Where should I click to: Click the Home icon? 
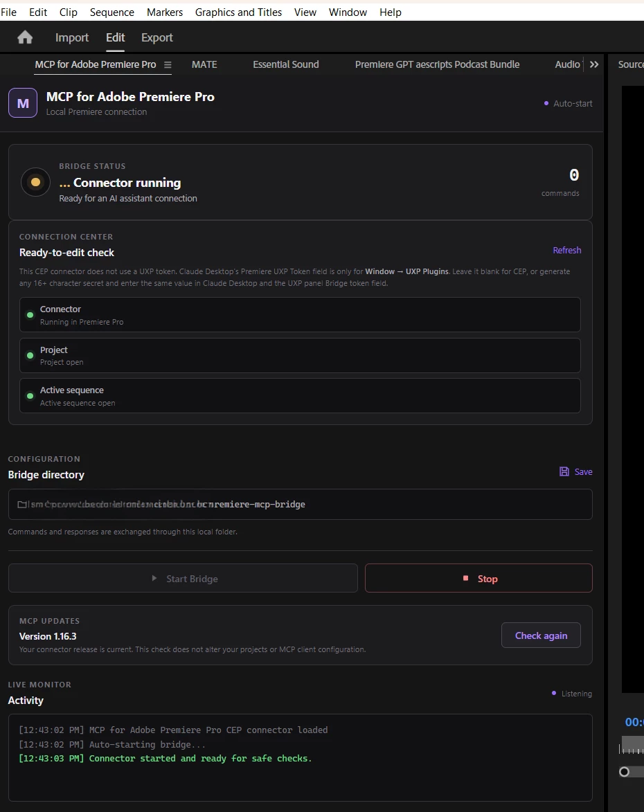click(x=25, y=37)
